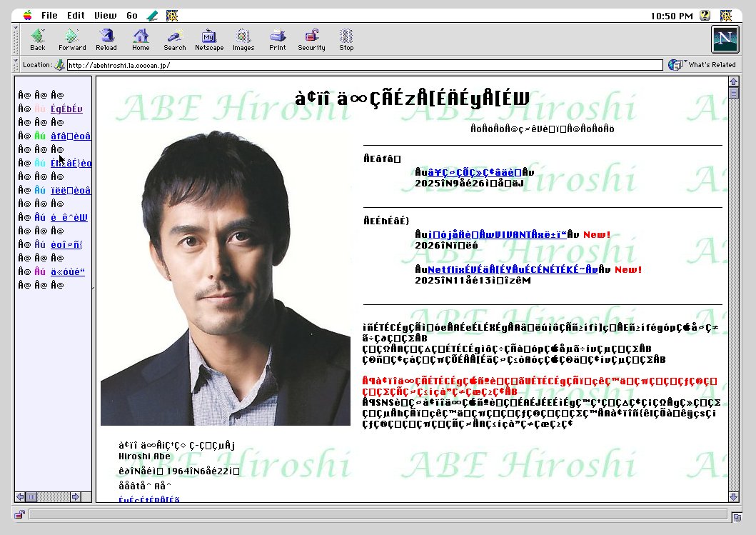This screenshot has width=756, height=535.
Task: Open the sidebar link next to green marker
Action: 71,136
